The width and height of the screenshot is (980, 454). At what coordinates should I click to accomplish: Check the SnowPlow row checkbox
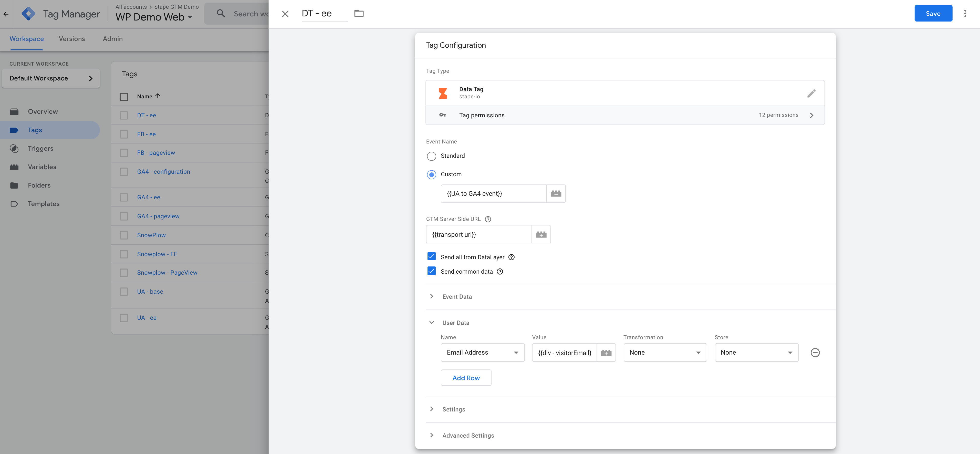[x=124, y=235]
